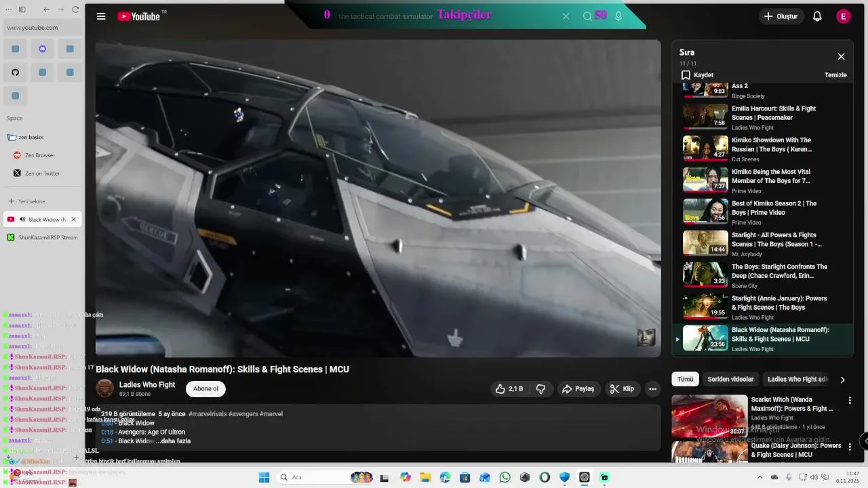The height and width of the screenshot is (488, 868).
Task: Start voice search with the microphone
Action: (x=618, y=16)
